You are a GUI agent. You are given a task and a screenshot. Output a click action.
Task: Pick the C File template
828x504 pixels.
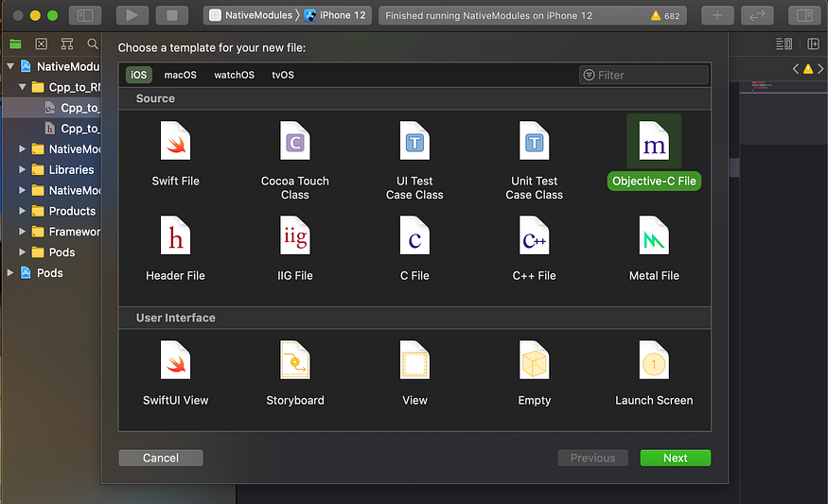tap(414, 248)
